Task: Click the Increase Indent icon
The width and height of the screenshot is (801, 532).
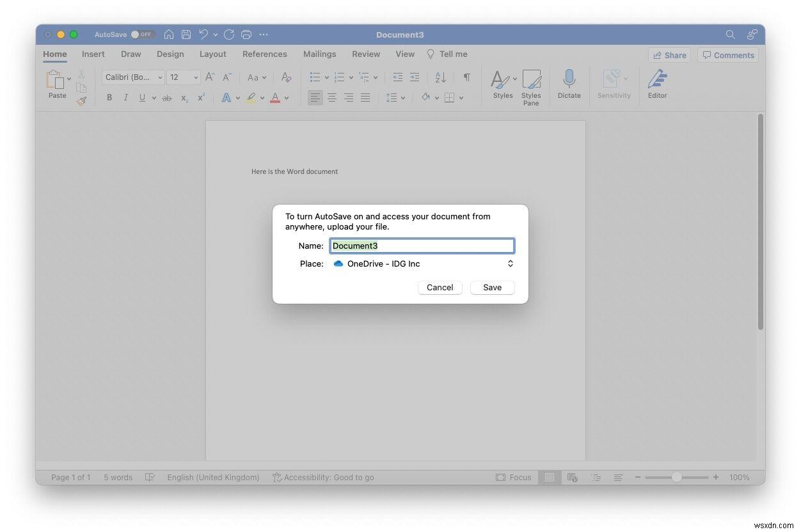Action: point(415,77)
